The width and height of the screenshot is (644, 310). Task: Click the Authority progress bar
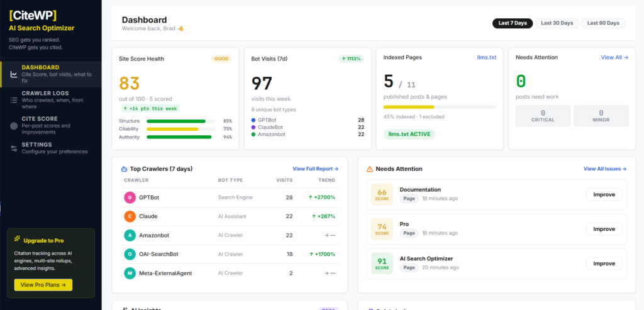coord(181,137)
